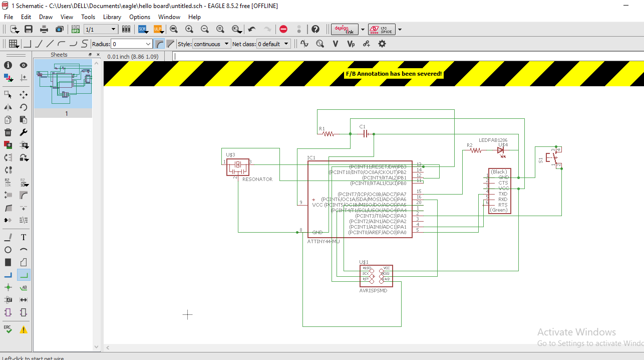Select the blue Bus tool

click(x=8, y=275)
